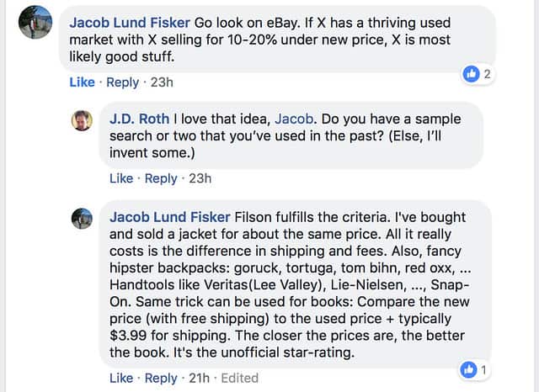539x392 pixels.
Task: Open Jacob Lund Fisker's name on Filson reply
Action: [170, 217]
